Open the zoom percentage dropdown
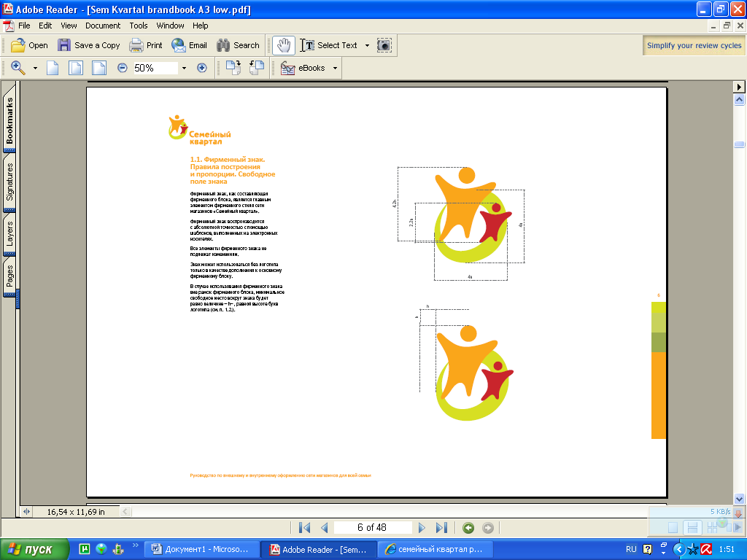Screen dimensions: 747x560 tap(184, 68)
